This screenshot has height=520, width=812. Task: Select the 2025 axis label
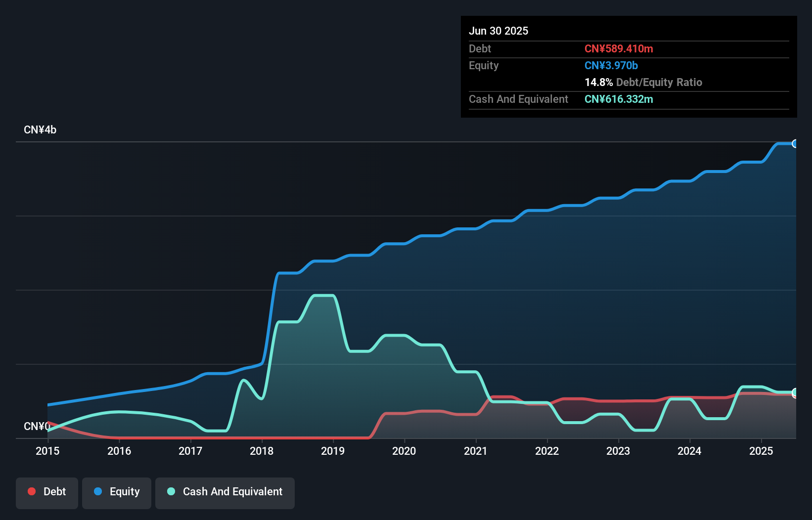(761, 451)
